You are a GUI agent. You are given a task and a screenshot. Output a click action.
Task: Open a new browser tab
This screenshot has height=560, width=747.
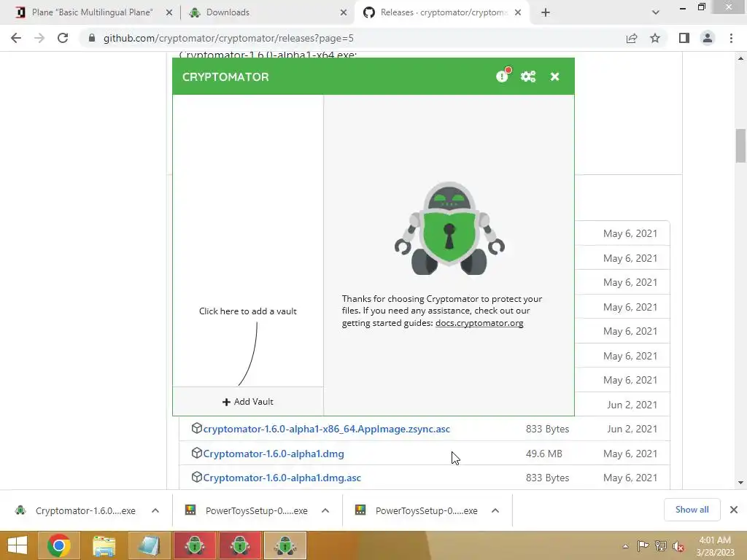546,13
